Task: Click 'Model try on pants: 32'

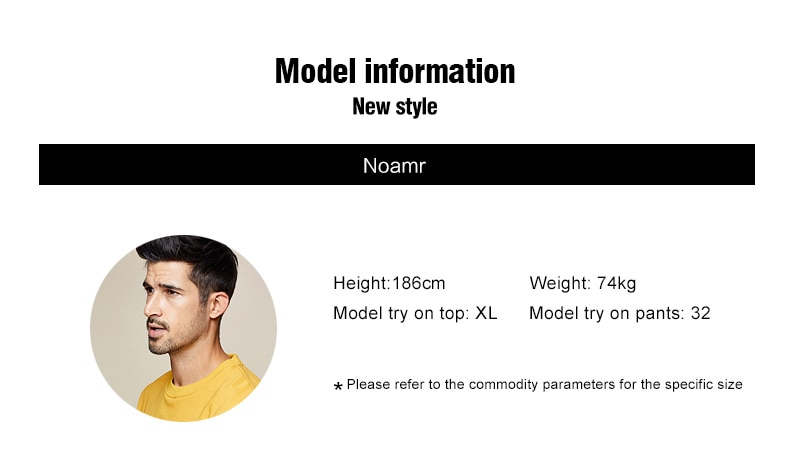Action: coord(620,313)
